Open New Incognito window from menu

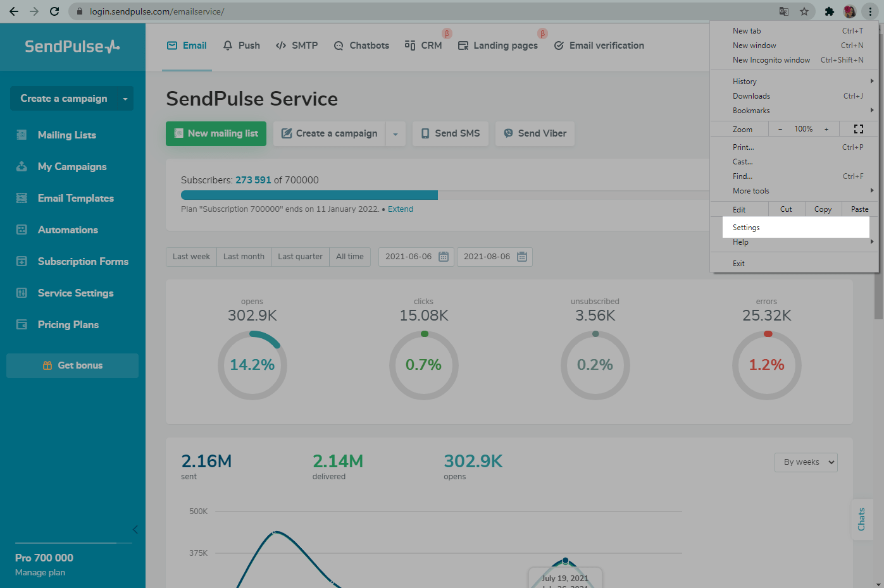coord(771,60)
